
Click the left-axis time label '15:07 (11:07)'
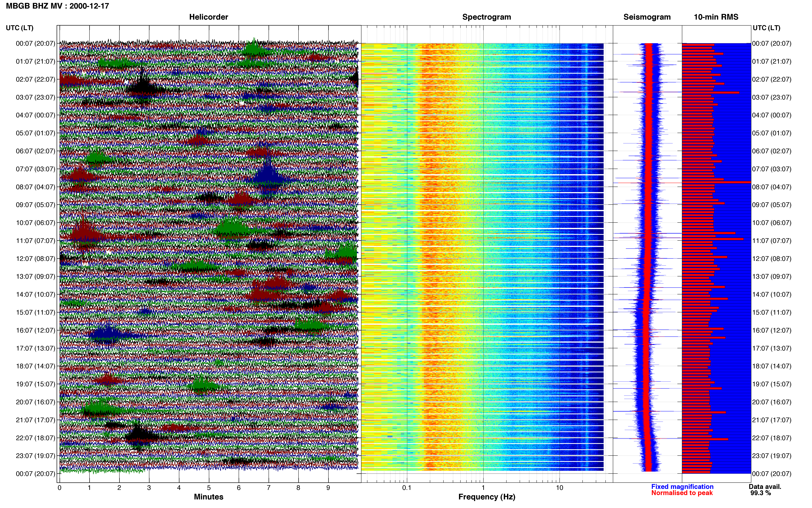(35, 313)
